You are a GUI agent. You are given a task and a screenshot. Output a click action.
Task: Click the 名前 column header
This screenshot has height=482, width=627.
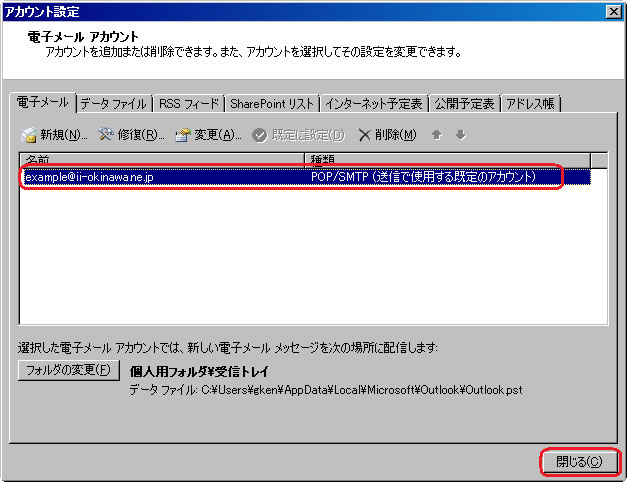tap(162, 160)
